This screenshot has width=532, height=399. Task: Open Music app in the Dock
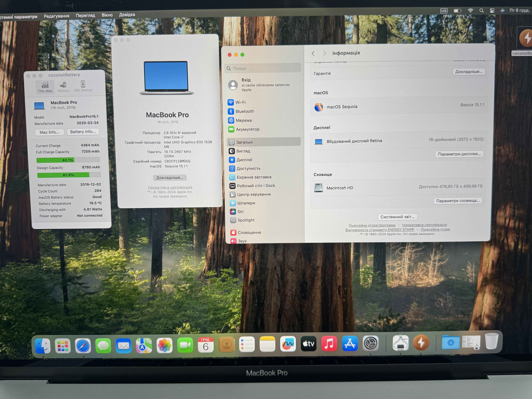tap(329, 343)
